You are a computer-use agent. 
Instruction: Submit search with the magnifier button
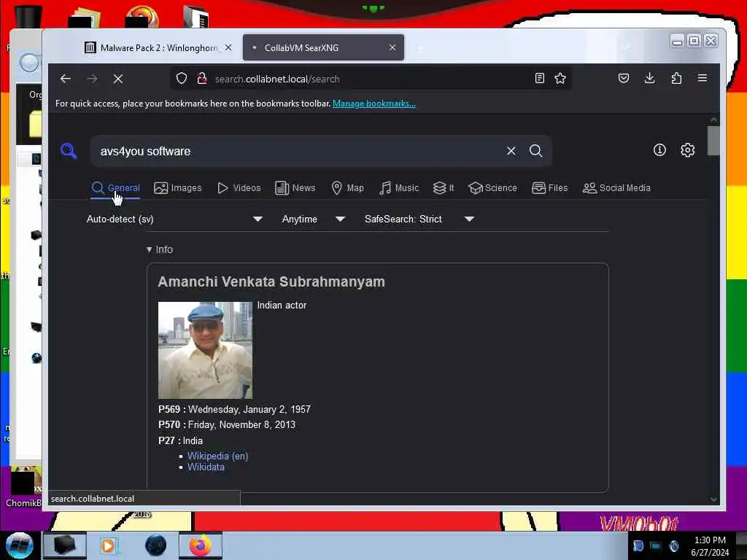pyautogui.click(x=536, y=151)
